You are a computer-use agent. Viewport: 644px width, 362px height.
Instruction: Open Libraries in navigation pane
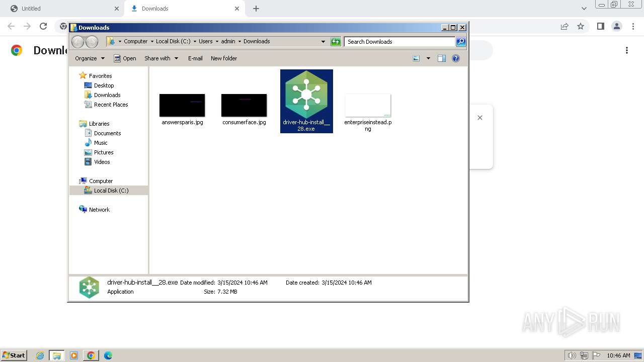tap(99, 124)
